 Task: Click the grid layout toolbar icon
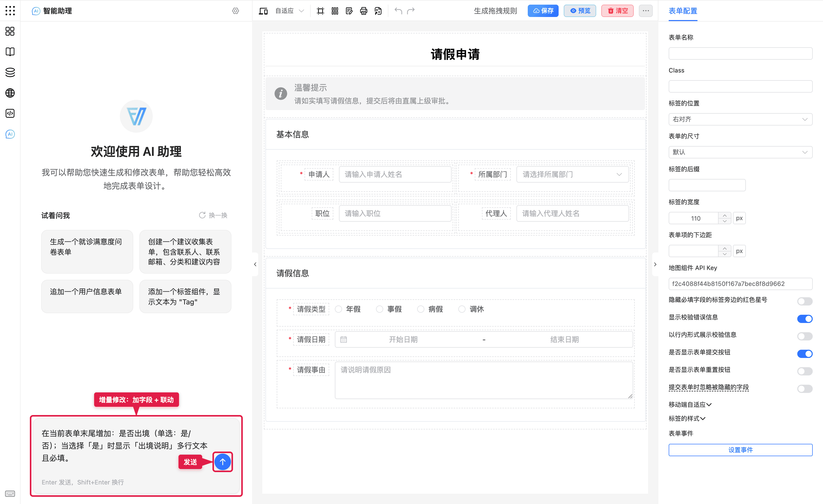pos(335,11)
